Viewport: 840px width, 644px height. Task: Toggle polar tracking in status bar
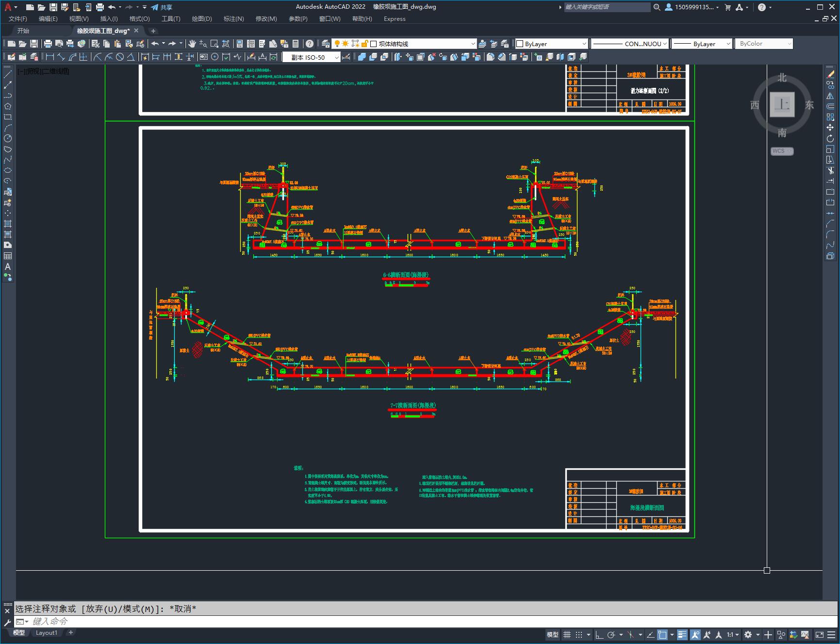pos(611,634)
